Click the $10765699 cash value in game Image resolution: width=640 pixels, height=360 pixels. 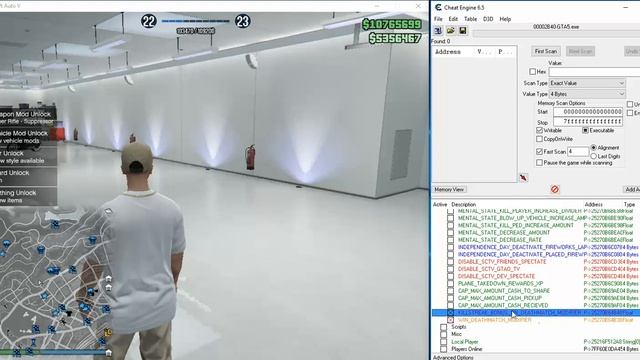pyautogui.click(x=391, y=24)
